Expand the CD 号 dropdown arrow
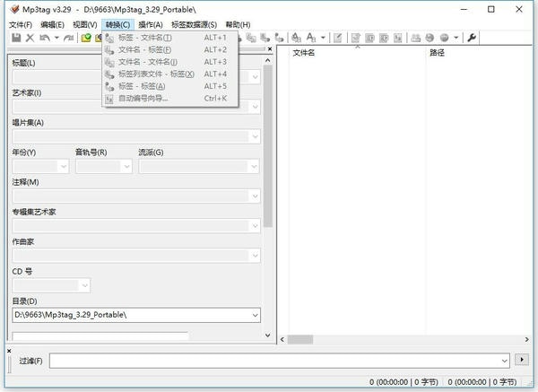Viewport: 538px width, 392px height. point(85,285)
